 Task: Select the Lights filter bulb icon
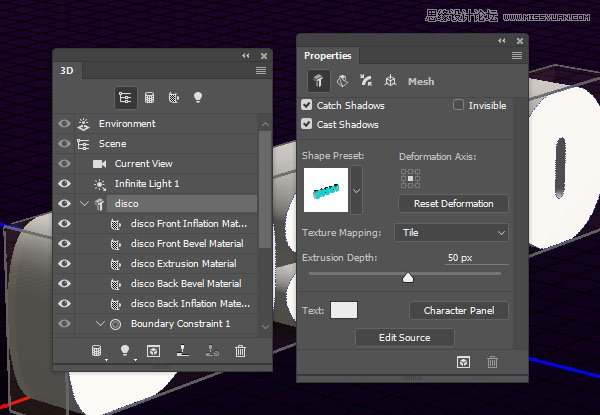point(198,97)
